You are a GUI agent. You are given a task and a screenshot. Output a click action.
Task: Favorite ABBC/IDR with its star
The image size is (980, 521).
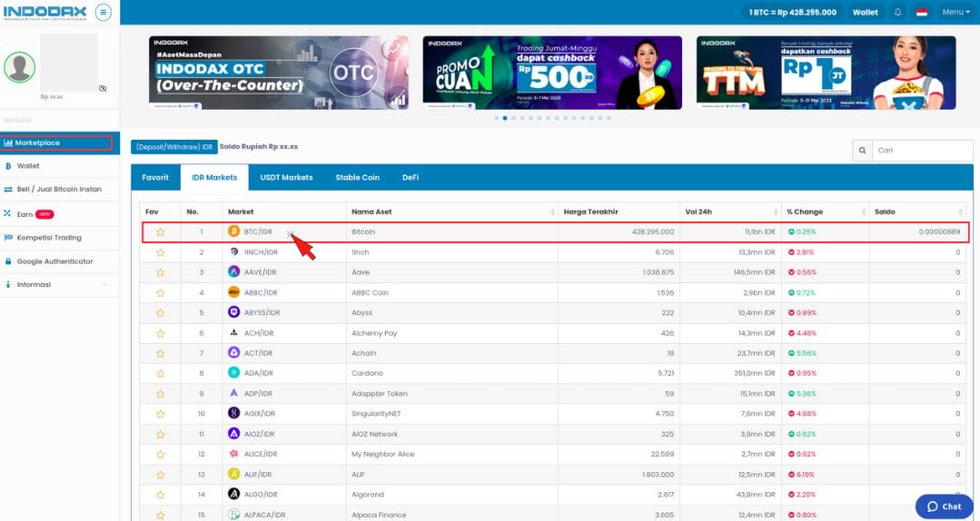click(x=161, y=292)
